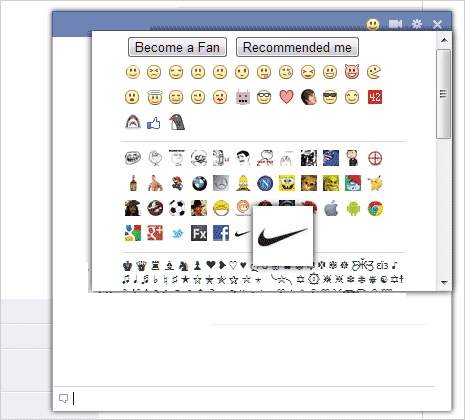Insert the crying face emoticon
This screenshot has height=420, width=465.
(x=286, y=72)
